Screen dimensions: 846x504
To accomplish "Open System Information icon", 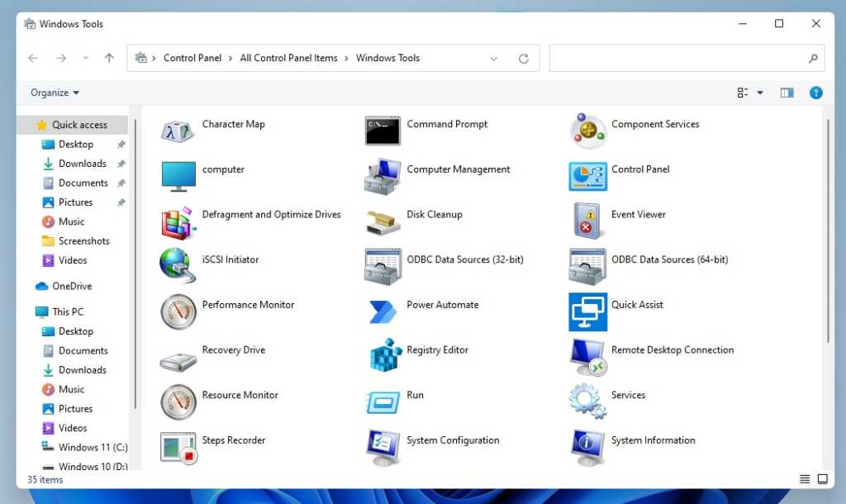I will pos(587,447).
